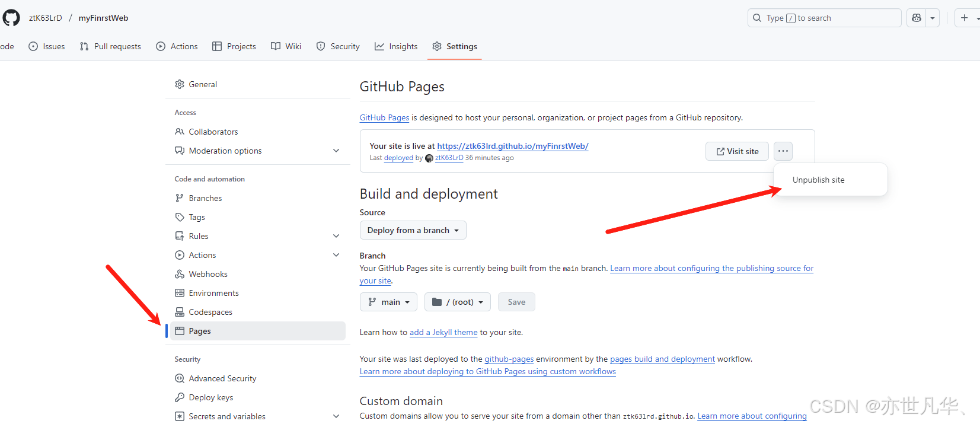Click the Advanced Security shield-scan icon

point(180,378)
